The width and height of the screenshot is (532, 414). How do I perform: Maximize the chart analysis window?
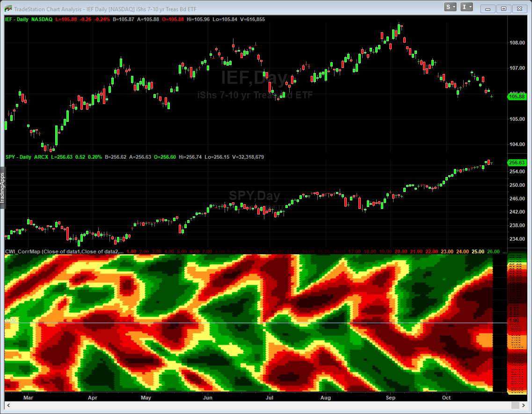(x=503, y=8)
